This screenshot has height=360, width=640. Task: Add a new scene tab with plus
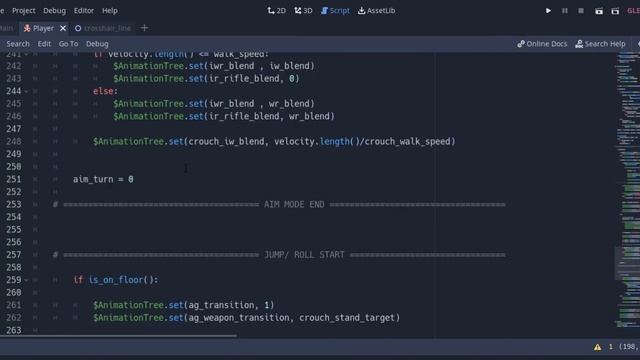click(144, 28)
